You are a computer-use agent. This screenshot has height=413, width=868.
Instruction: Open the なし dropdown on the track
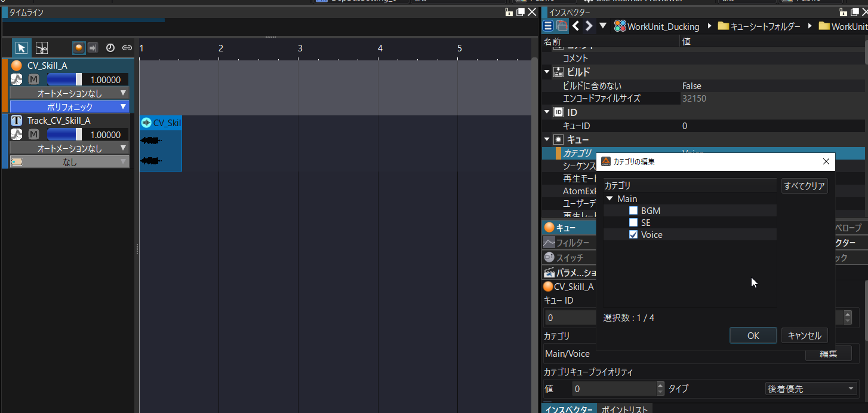point(70,162)
